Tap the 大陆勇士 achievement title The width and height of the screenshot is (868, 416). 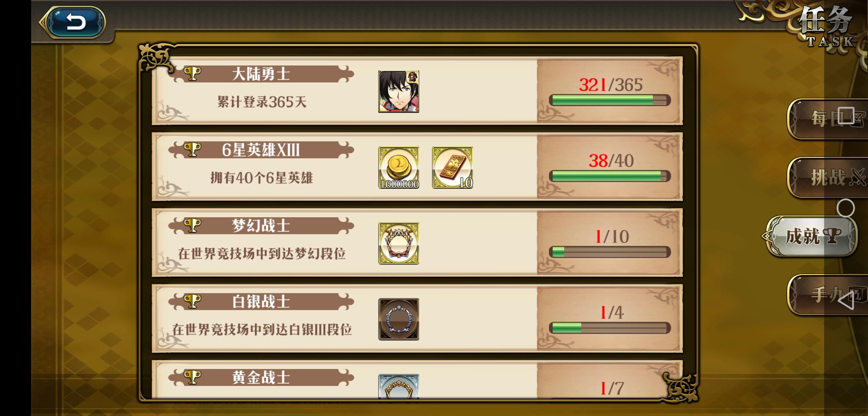(x=261, y=74)
